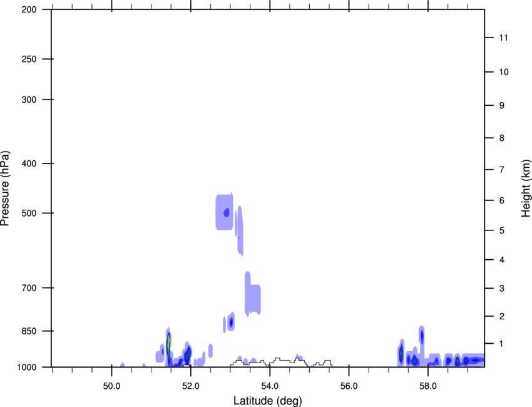Click the 50.0 latitude tick label
532x407 pixels.
point(111,386)
